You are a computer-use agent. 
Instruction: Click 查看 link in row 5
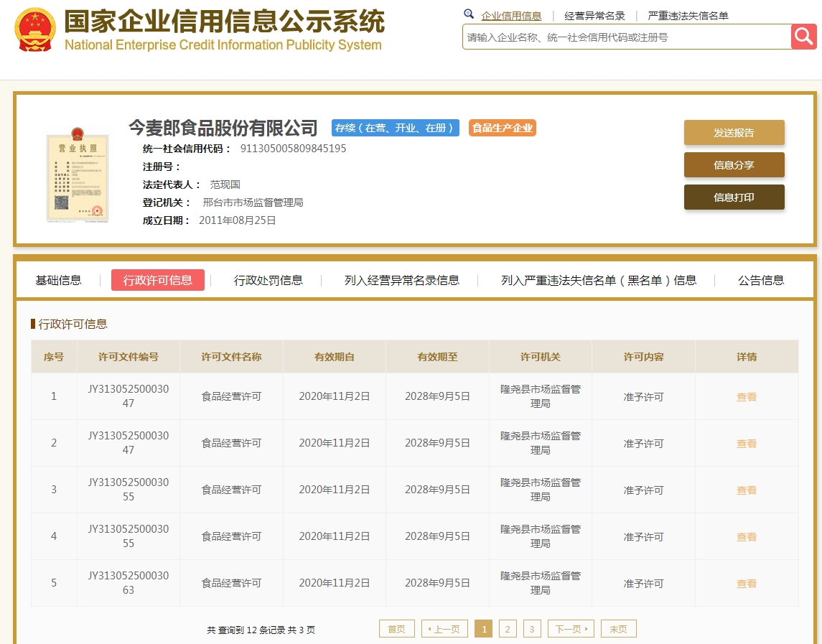coord(746,584)
